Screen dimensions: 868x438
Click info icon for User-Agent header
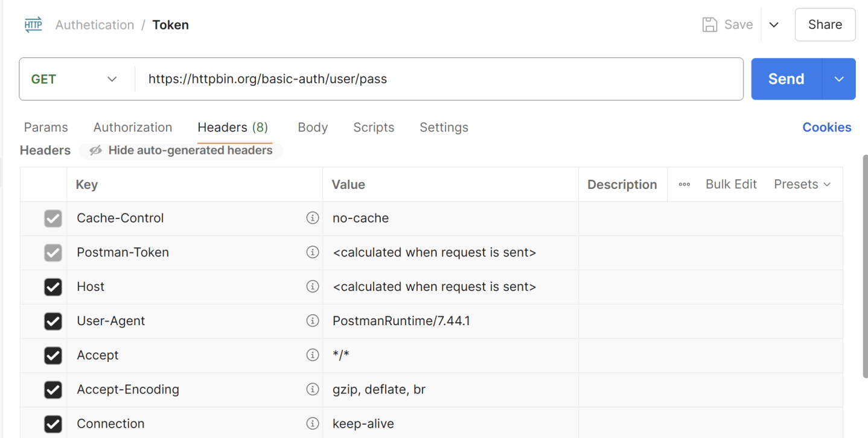[x=312, y=321]
